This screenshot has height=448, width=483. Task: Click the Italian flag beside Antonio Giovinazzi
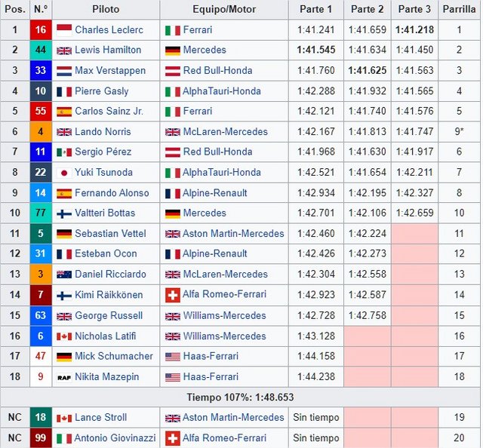[64, 438]
